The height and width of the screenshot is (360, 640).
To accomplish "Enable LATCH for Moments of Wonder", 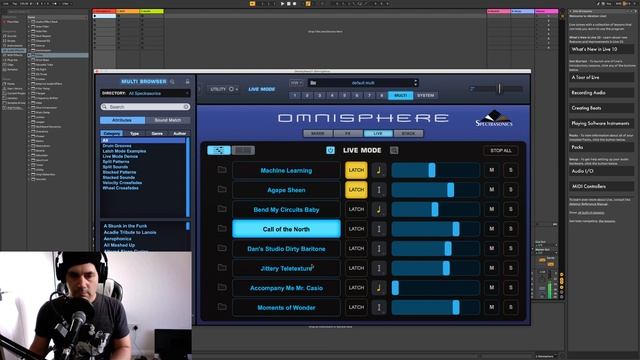I will coord(356,307).
